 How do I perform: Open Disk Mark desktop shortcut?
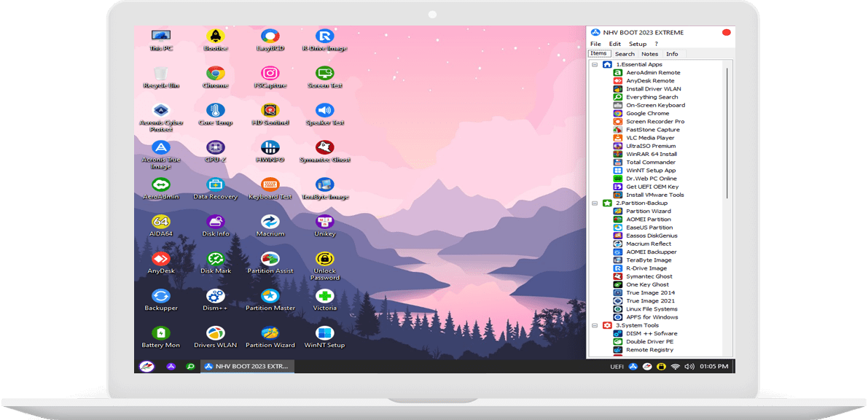tap(215, 262)
